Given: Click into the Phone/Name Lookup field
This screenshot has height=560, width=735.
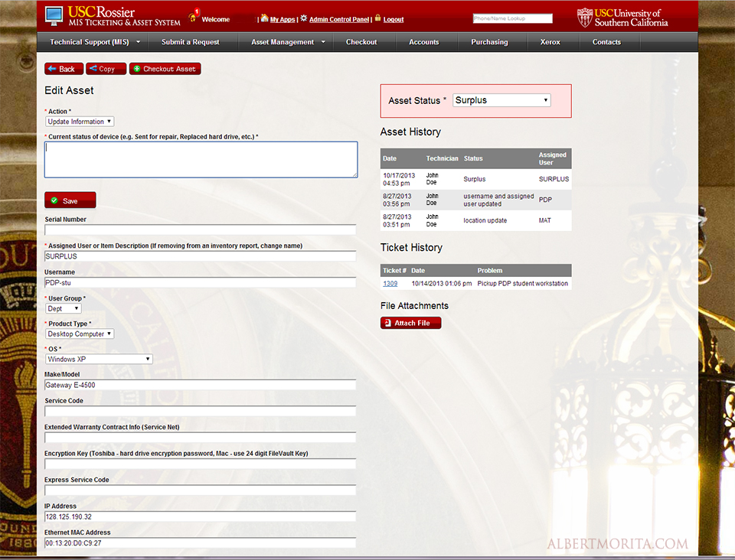Looking at the screenshot, I should (x=512, y=18).
